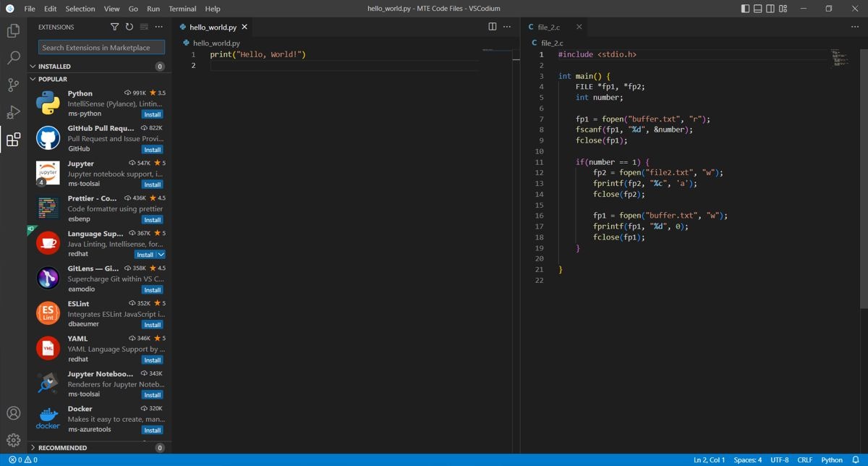Toggle the bottom panel visibility

tap(757, 8)
